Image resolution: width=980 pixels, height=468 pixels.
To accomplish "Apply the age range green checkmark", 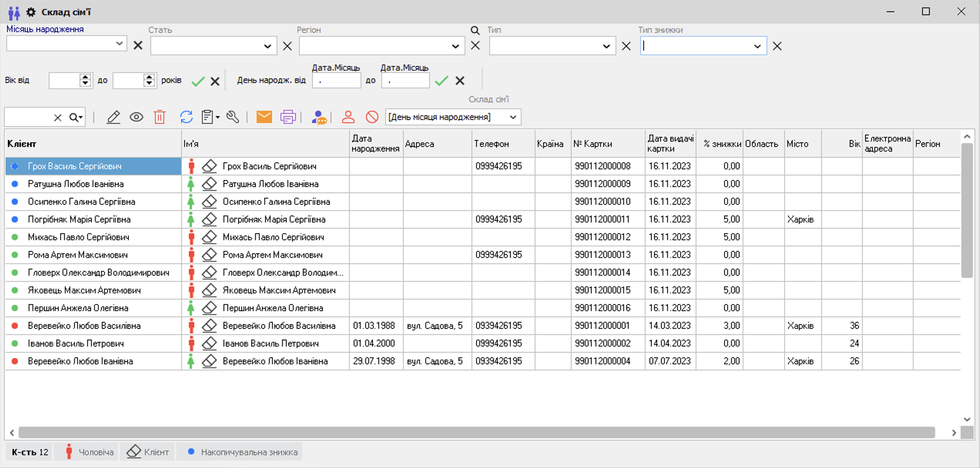I will [x=198, y=81].
